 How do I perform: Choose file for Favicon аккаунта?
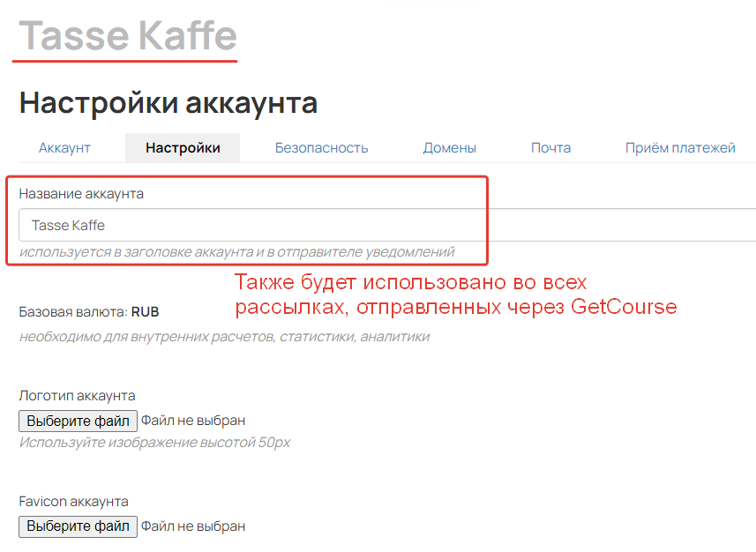79,526
